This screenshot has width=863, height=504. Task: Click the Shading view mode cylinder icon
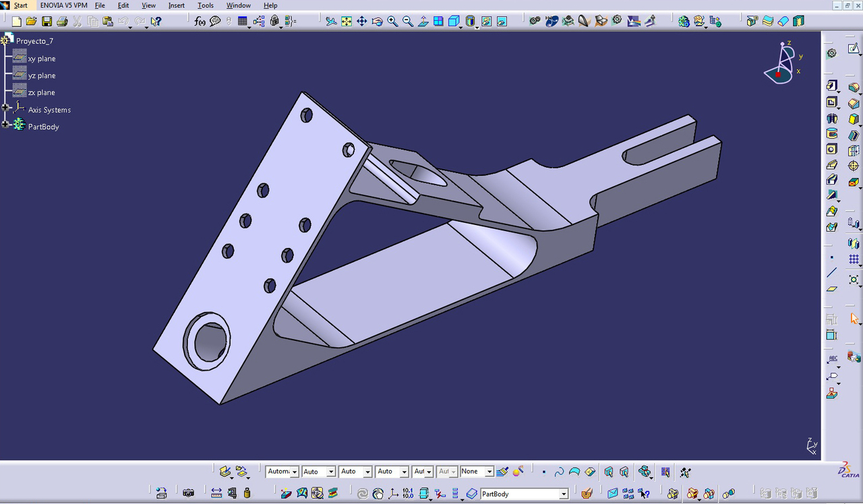click(471, 22)
